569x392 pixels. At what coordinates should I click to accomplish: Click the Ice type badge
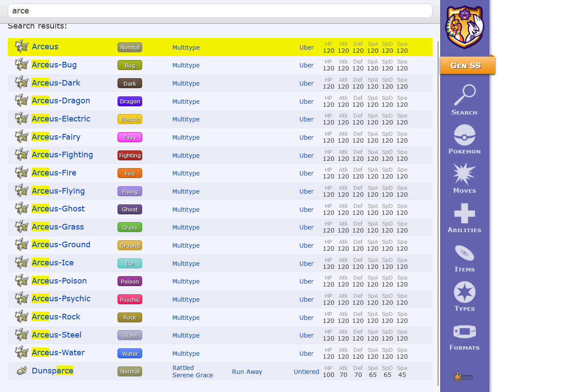(x=130, y=263)
